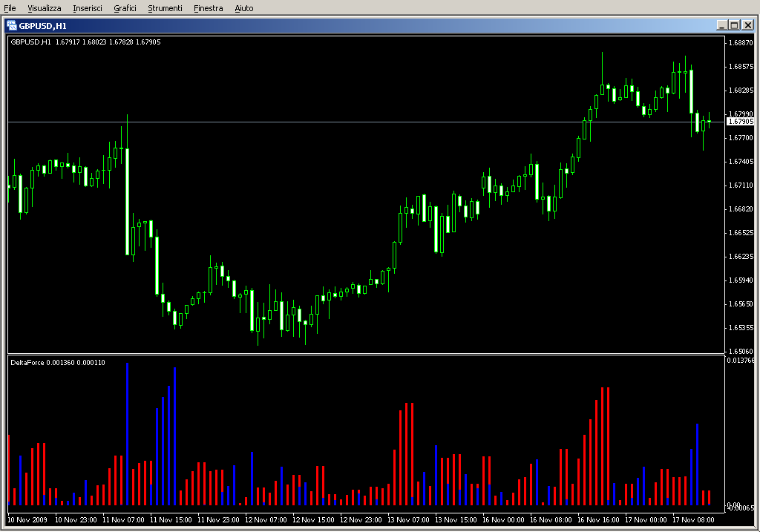The width and height of the screenshot is (760, 532).
Task: Click the 17 Nov 08:00 time label
Action: (693, 520)
